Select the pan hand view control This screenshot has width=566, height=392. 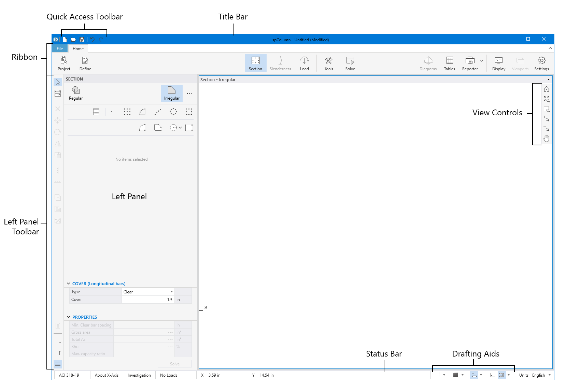tap(547, 139)
